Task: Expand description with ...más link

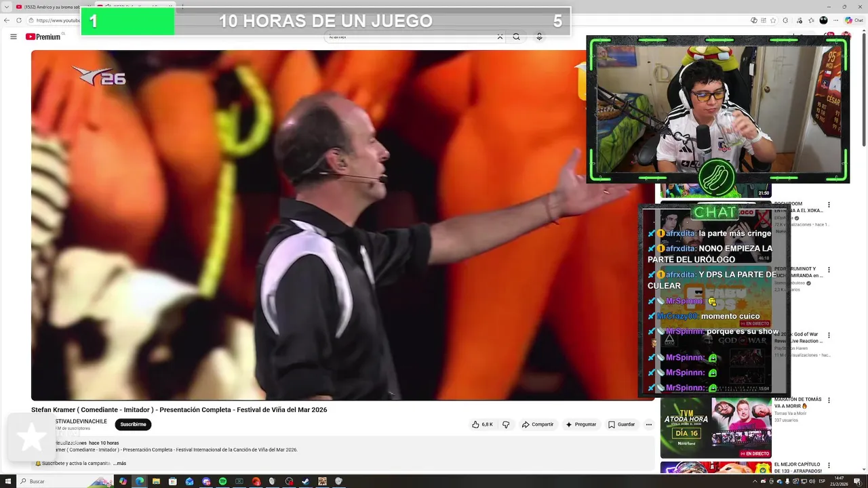Action: [119, 464]
